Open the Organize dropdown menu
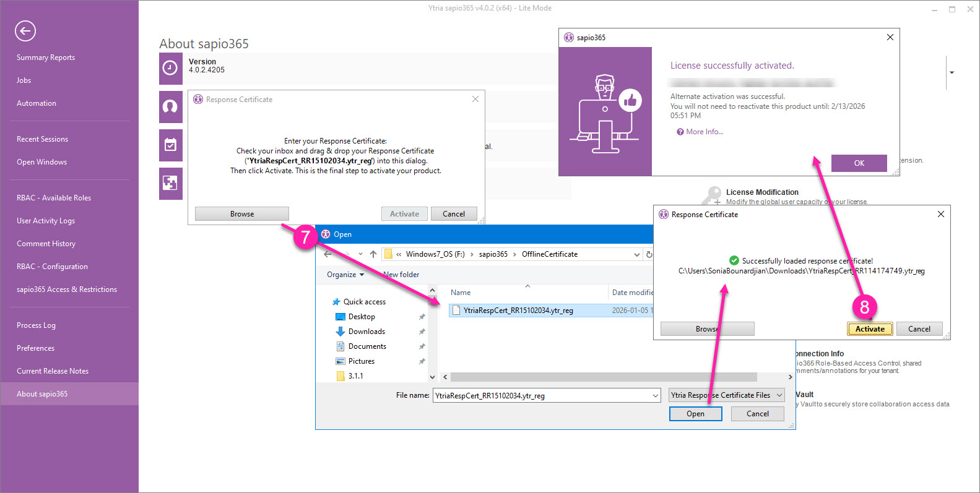 click(345, 275)
